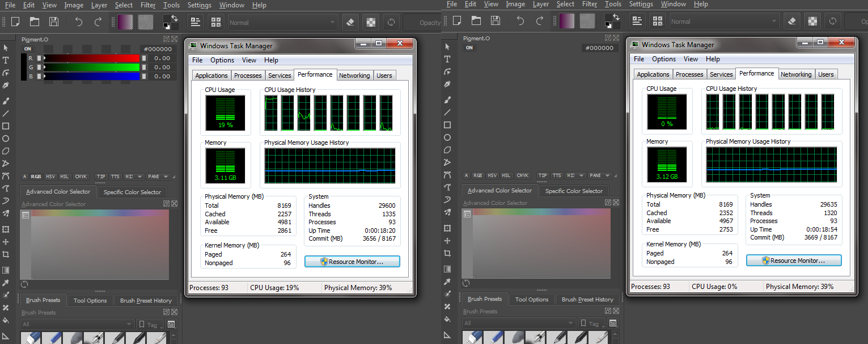
Task: Click the Save icon in right Krita toolbar
Action: click(496, 21)
